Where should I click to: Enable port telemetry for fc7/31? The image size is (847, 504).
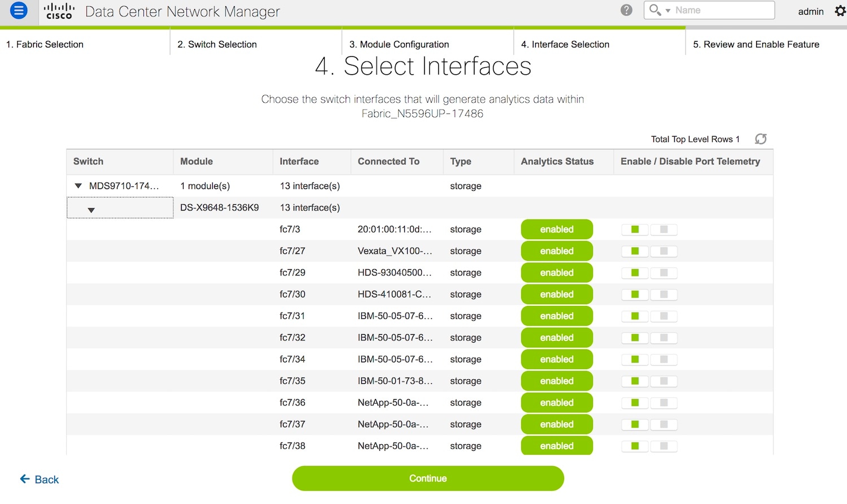click(x=635, y=316)
